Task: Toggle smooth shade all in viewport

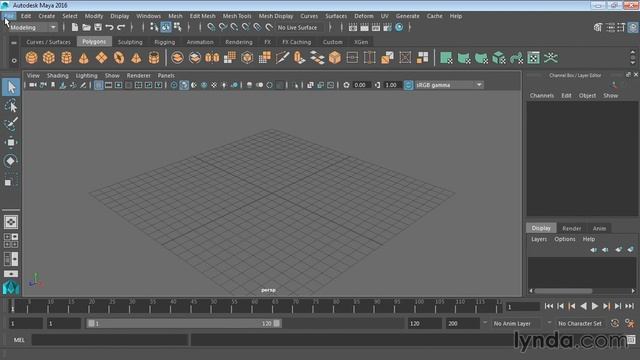Action: click(184, 85)
